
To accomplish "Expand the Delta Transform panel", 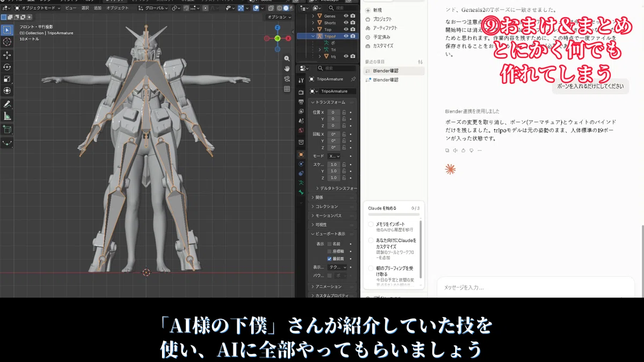I will tap(335, 188).
